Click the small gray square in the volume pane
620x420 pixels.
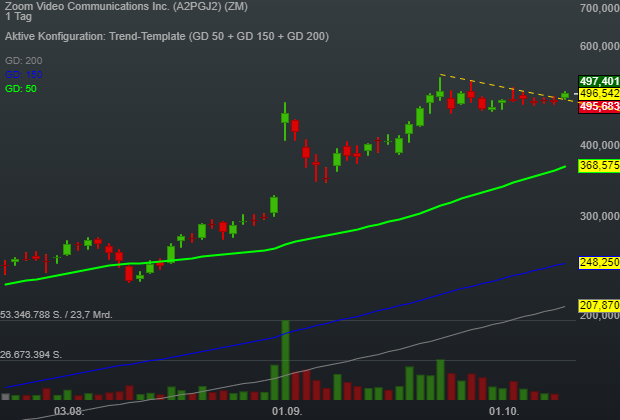coord(6,396)
